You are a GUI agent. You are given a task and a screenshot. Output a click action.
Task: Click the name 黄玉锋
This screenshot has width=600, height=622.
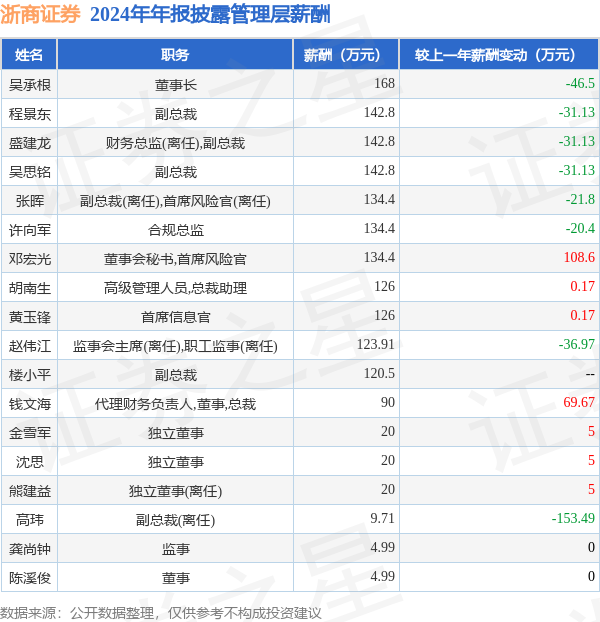click(30, 317)
